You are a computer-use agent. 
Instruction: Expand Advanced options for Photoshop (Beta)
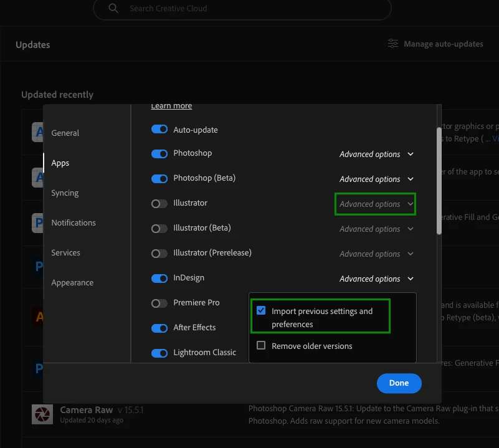click(x=376, y=179)
